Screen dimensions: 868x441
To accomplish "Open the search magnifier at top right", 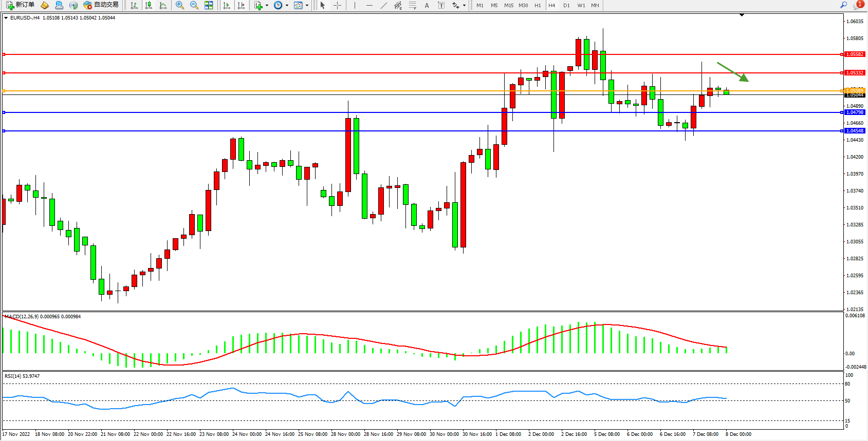I will (x=843, y=5).
